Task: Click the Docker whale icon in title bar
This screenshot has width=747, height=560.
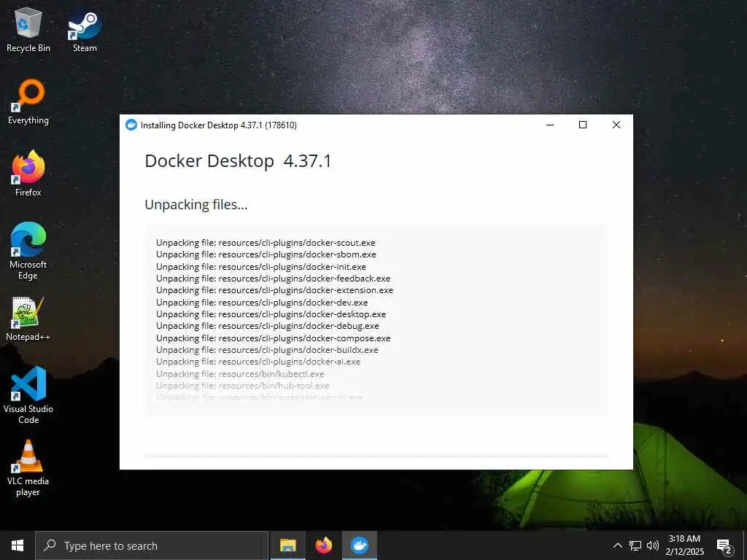Action: [x=131, y=125]
